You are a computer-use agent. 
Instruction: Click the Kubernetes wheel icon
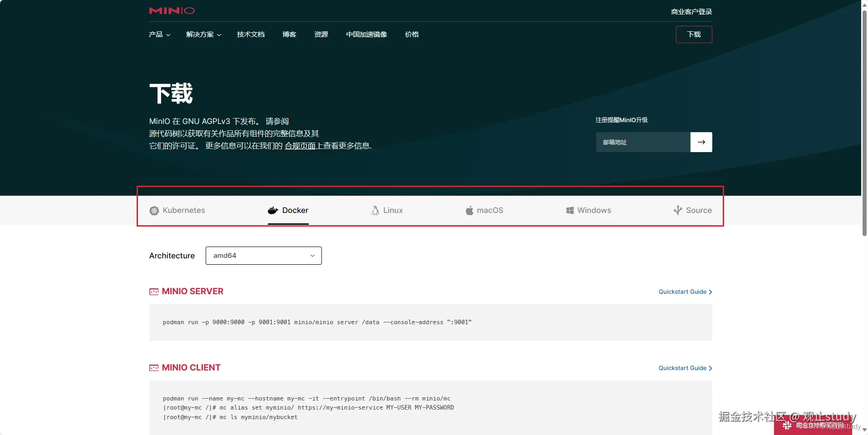(x=154, y=211)
